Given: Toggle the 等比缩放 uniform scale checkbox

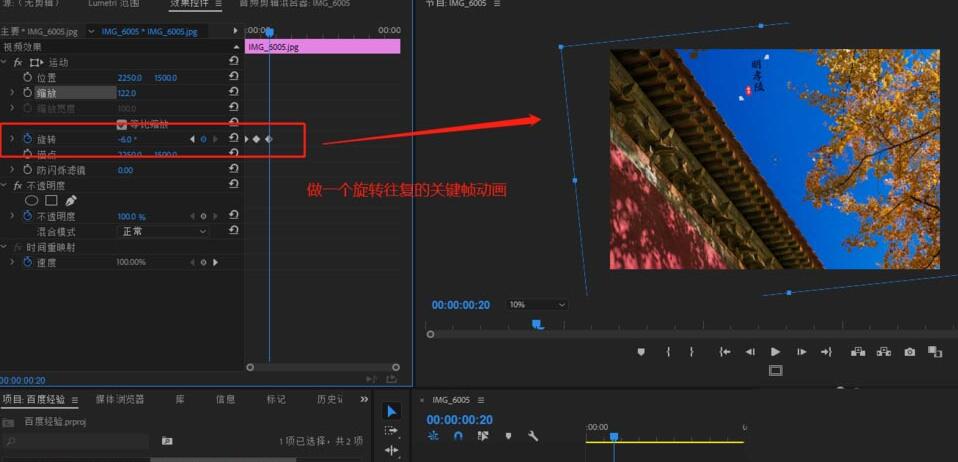Looking at the screenshot, I should [x=122, y=124].
